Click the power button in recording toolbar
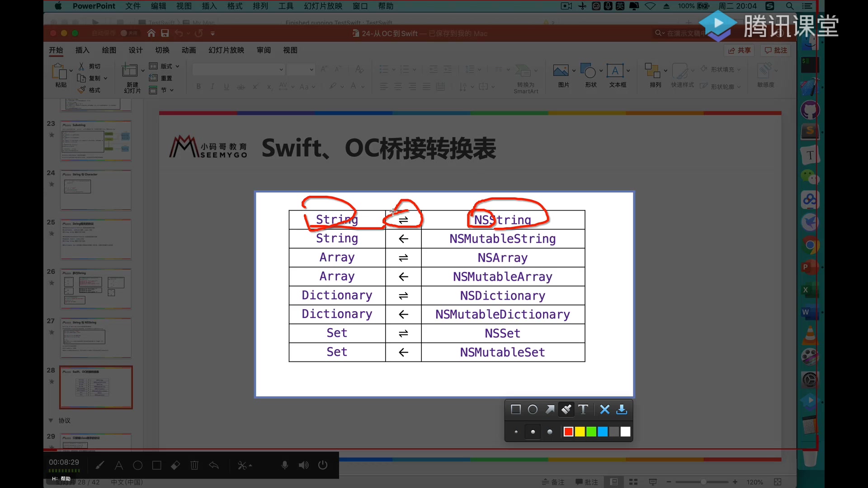 323,465
